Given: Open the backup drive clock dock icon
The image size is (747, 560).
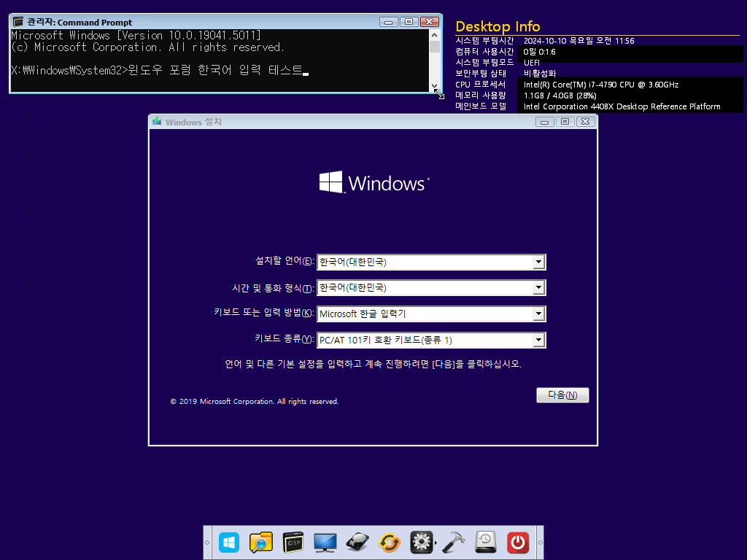Looking at the screenshot, I should click(x=485, y=542).
